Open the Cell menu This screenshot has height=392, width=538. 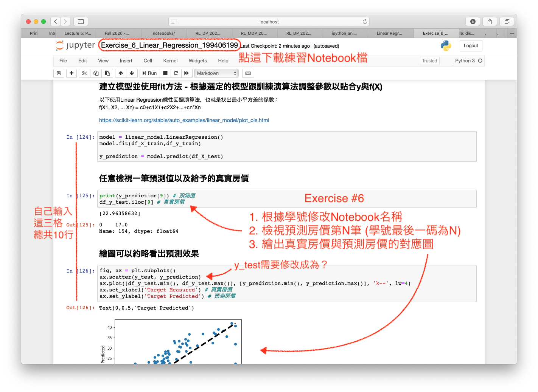click(148, 61)
